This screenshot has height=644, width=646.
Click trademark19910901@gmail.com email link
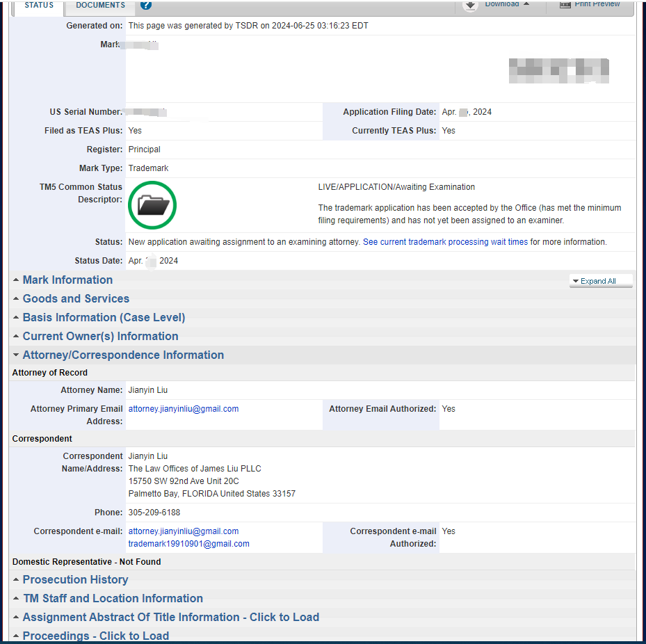pyautogui.click(x=188, y=544)
